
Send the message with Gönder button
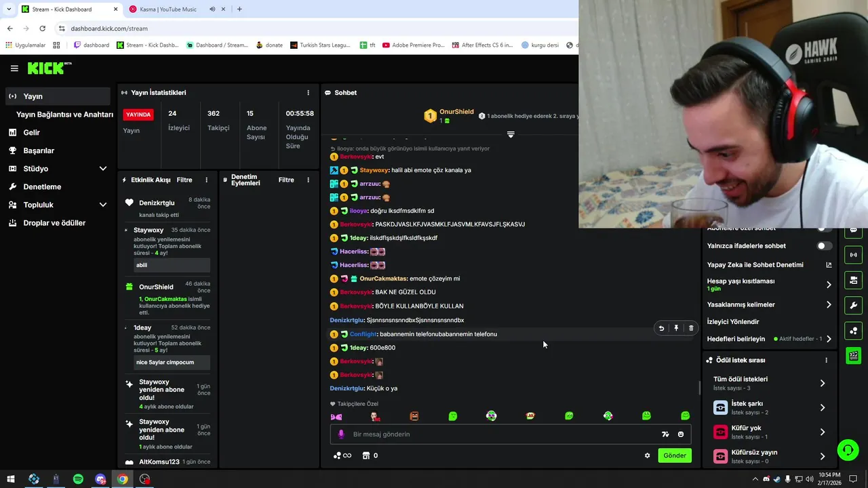[674, 455]
